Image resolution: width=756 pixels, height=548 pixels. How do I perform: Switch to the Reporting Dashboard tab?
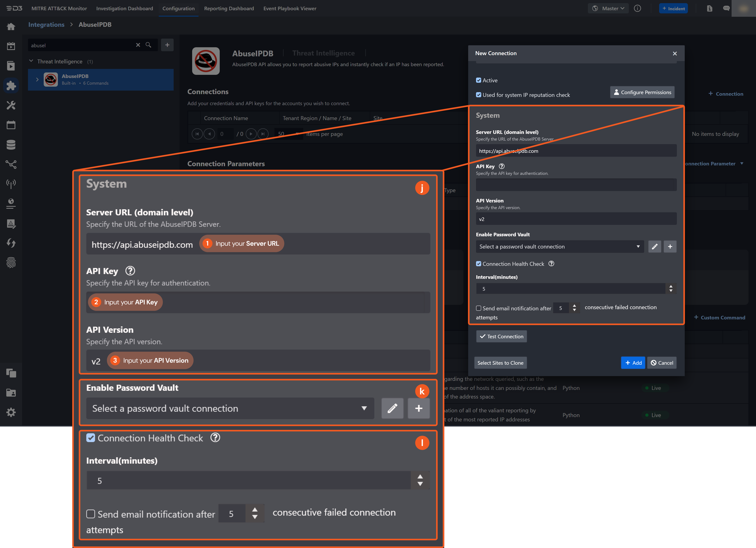click(x=229, y=8)
